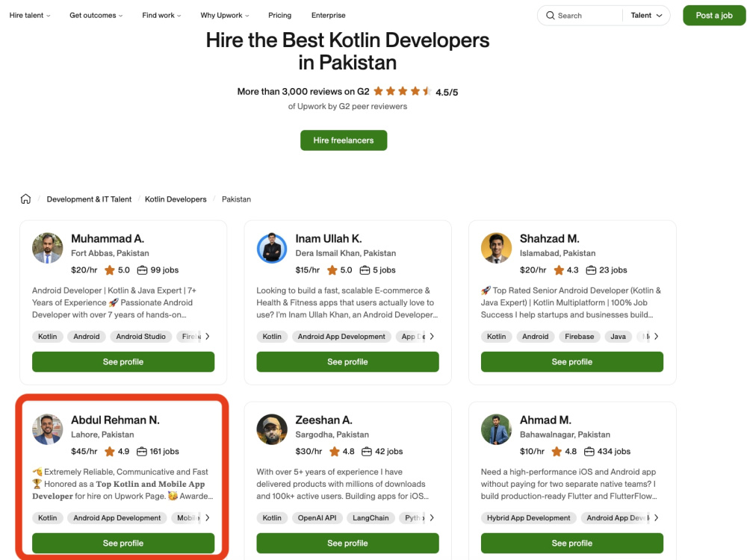Image resolution: width=747 pixels, height=560 pixels.
Task: Click Ahmad M.'s star rating icon
Action: click(557, 452)
